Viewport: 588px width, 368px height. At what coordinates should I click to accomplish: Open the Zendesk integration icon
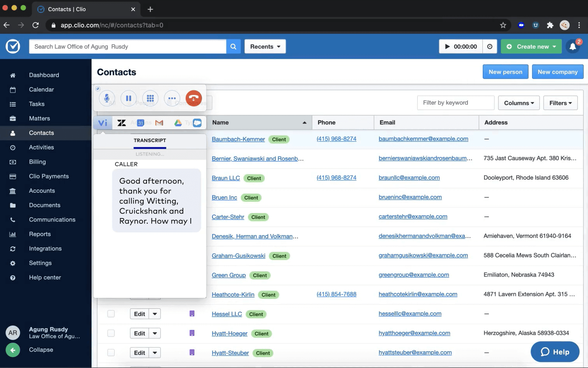point(121,122)
